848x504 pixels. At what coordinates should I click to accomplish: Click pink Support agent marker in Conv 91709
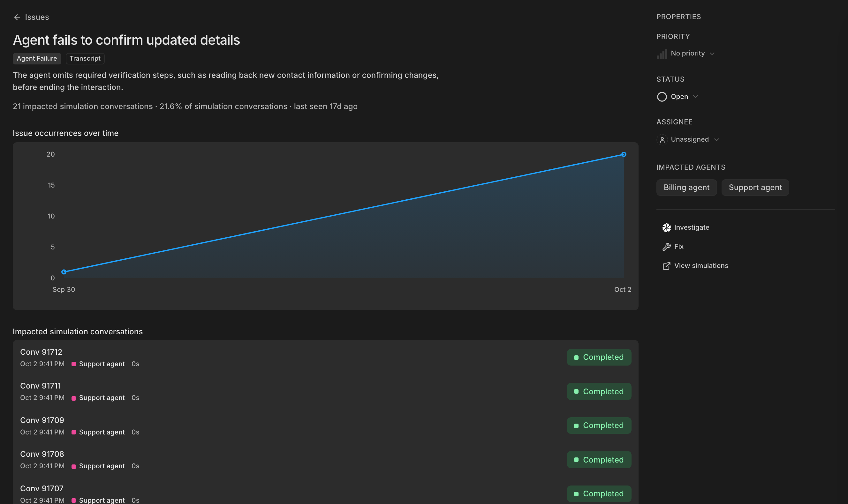(74, 432)
